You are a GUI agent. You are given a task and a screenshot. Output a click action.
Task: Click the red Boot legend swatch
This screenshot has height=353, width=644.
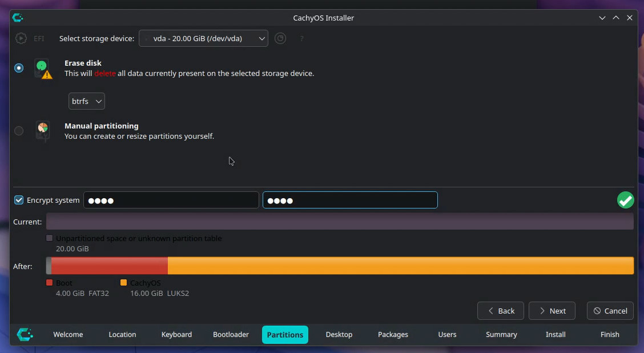[49, 282]
